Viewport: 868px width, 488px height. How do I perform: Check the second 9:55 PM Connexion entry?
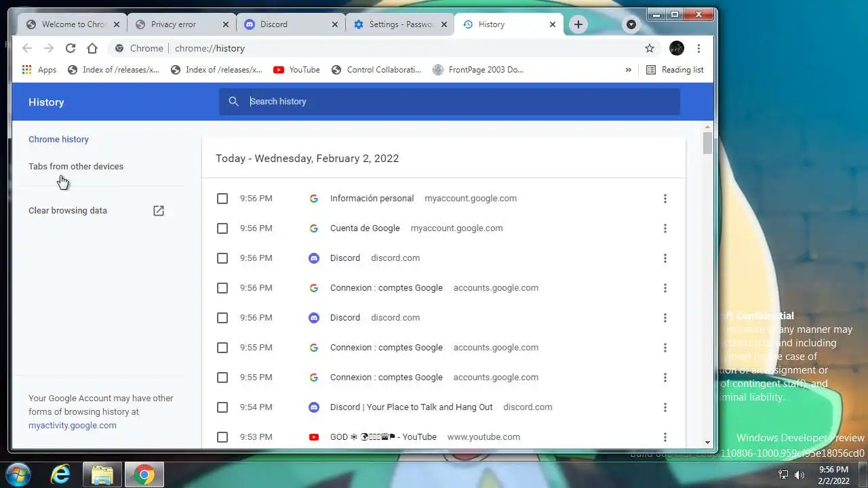[x=222, y=378]
